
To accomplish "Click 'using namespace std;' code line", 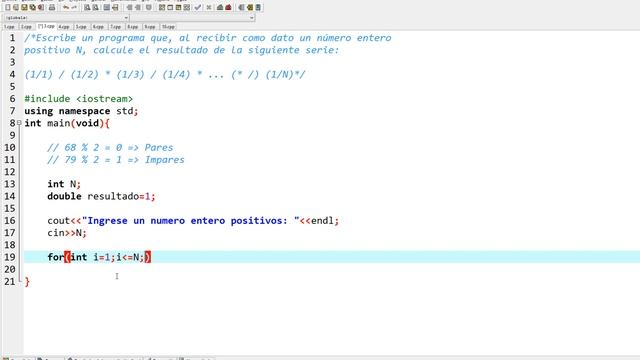I will point(81,111).
